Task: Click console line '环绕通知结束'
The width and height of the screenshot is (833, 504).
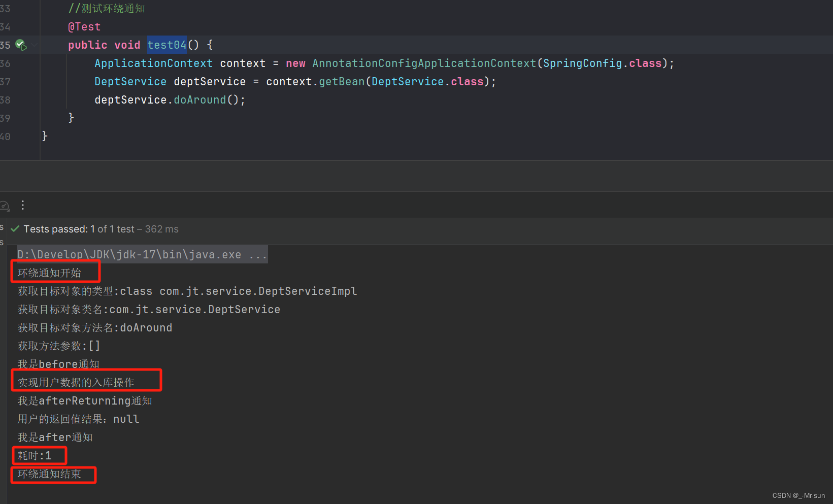Action: point(49,474)
